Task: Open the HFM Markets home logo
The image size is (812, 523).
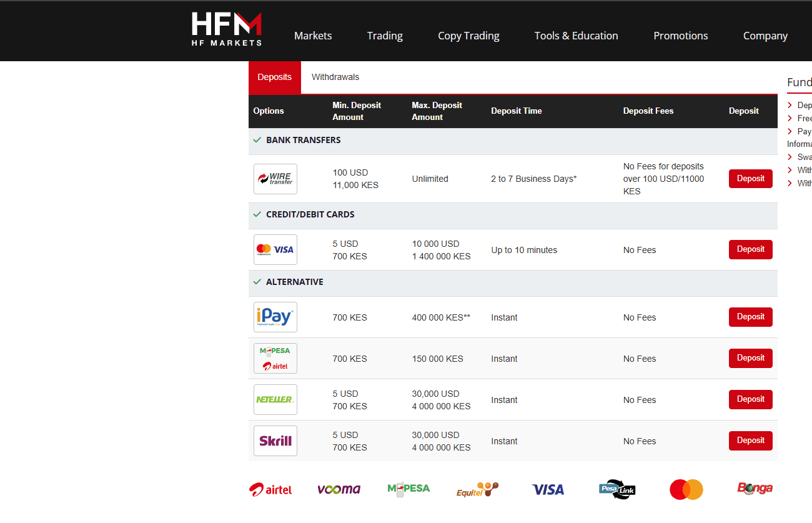Action: [x=226, y=28]
